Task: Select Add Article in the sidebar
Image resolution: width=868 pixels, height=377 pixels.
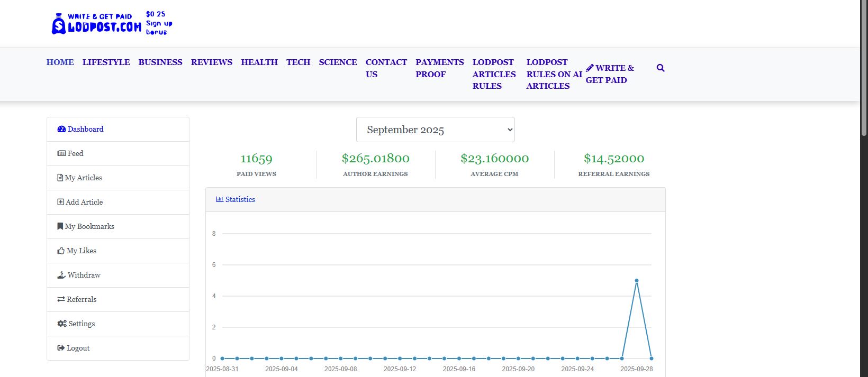Action: [x=80, y=202]
